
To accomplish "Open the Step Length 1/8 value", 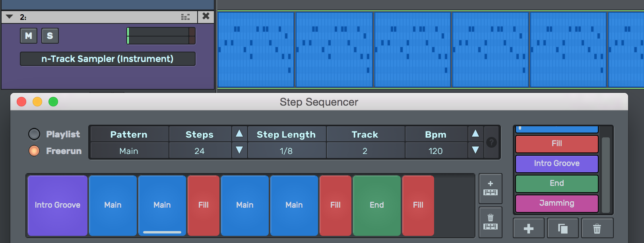I will 286,151.
